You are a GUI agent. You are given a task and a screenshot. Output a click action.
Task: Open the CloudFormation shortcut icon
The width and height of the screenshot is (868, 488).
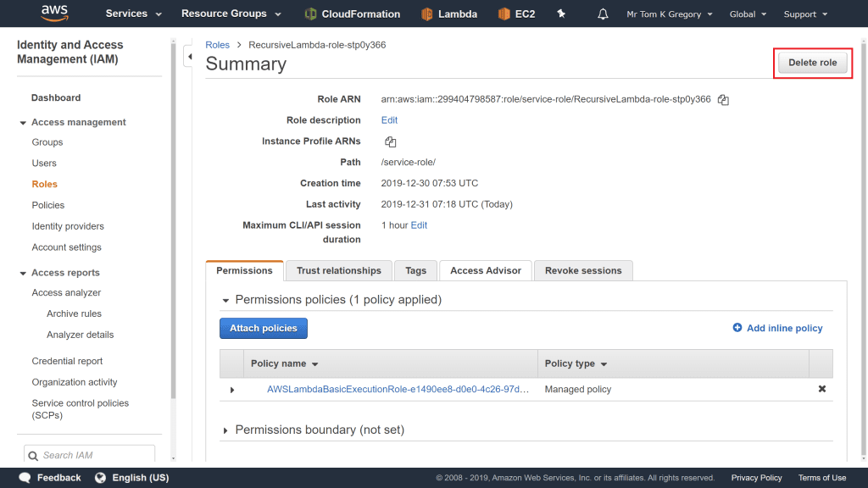[x=311, y=14]
